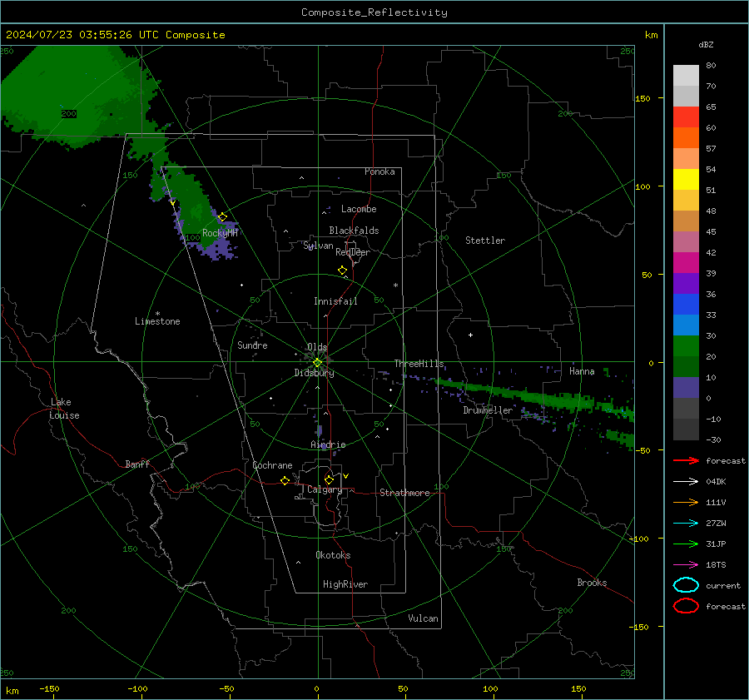Select the Blackfalds label on the map
This screenshot has width=749, height=700.
click(354, 231)
